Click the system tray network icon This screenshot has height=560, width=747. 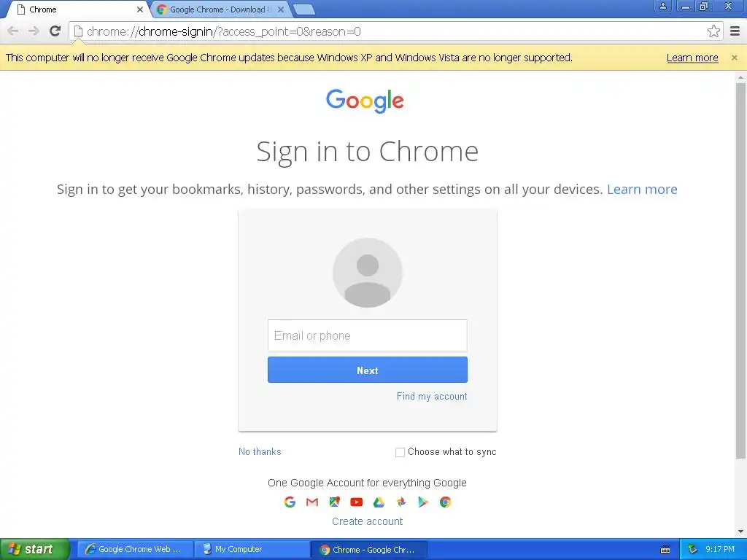pos(692,550)
